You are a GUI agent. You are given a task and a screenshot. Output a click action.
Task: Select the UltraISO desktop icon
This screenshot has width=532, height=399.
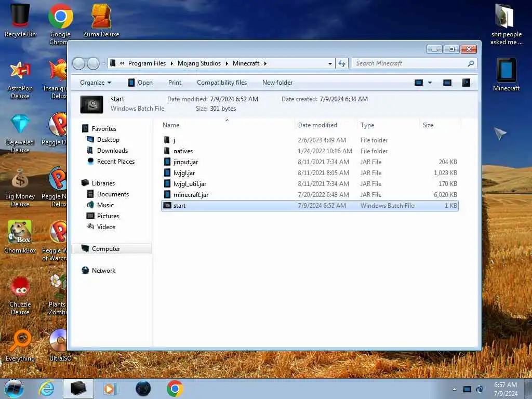(60, 345)
